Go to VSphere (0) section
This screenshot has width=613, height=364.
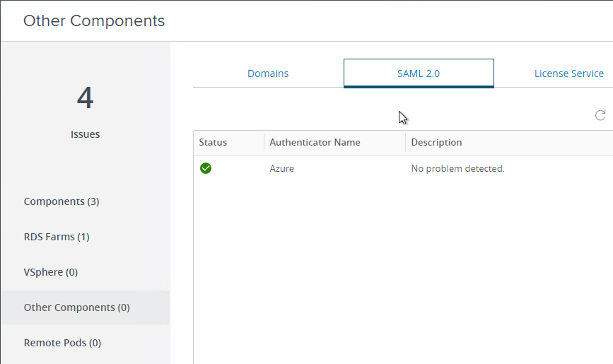(51, 272)
